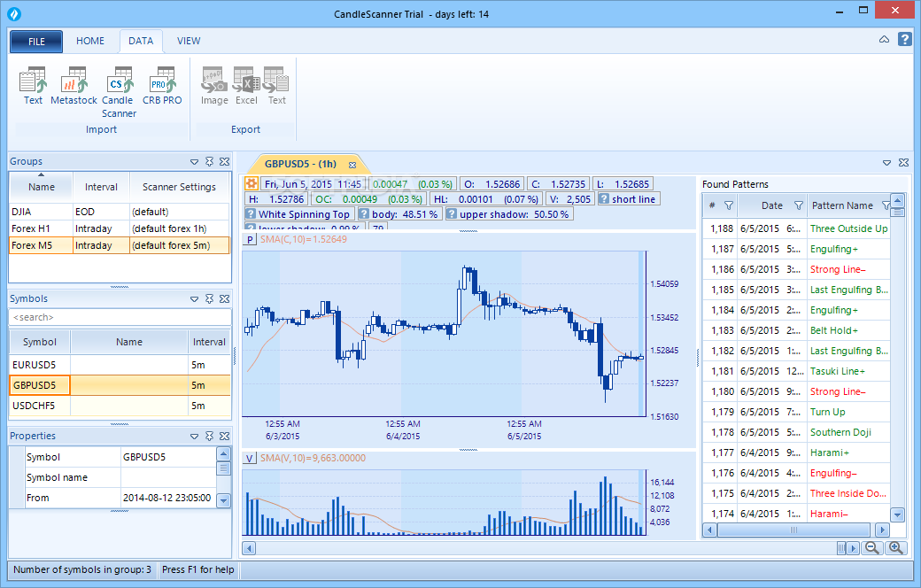Select the USDCHF5 symbol
Image resolution: width=921 pixels, height=588 pixels.
tap(120, 406)
